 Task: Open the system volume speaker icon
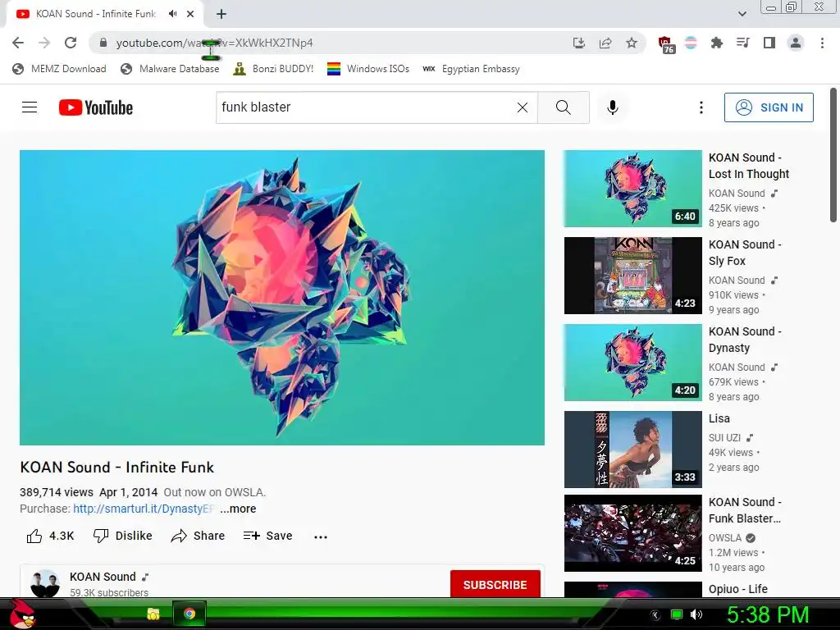(x=696, y=614)
